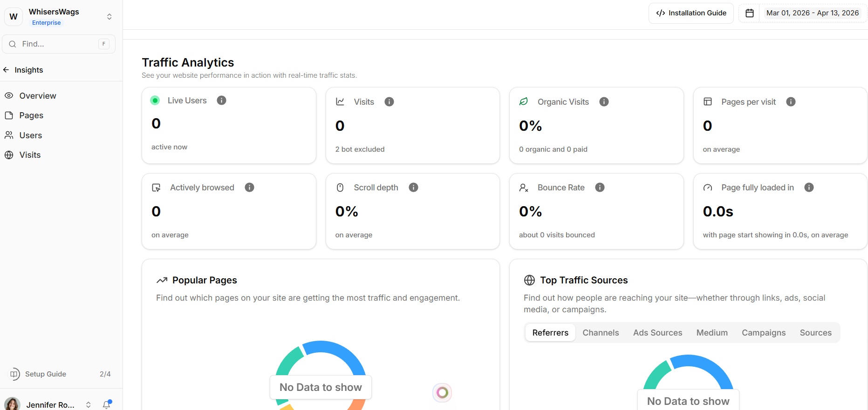Expand the Jennifer user account menu
The height and width of the screenshot is (410, 868).
coord(88,404)
